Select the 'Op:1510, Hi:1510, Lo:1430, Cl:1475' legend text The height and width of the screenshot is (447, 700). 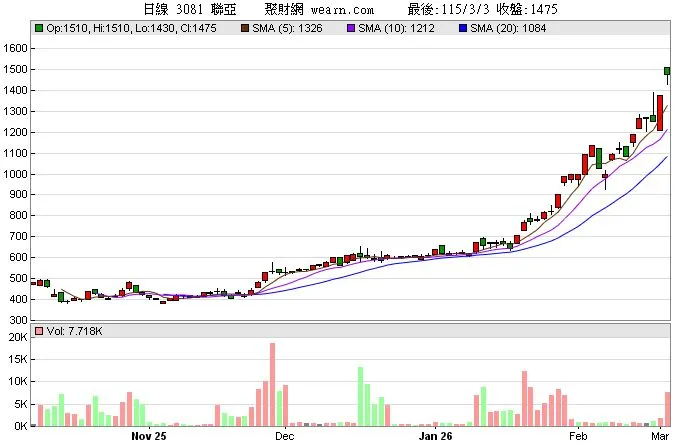(131, 28)
